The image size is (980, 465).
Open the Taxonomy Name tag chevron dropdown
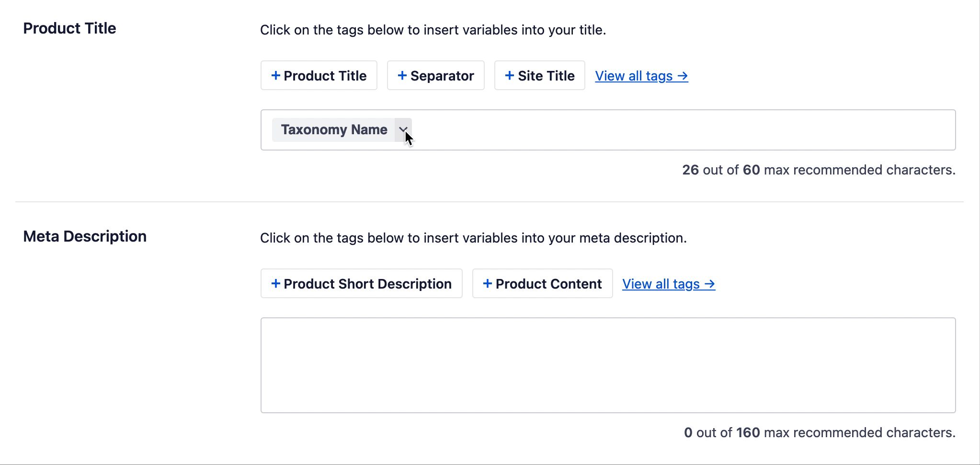(403, 130)
